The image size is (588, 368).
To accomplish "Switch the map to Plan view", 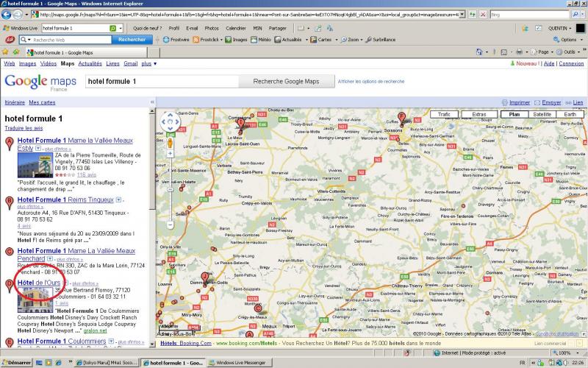I will [x=514, y=114].
